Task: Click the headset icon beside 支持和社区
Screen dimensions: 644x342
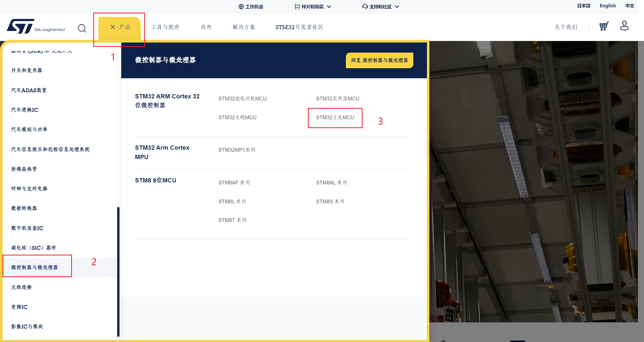Action: pyautogui.click(x=365, y=7)
